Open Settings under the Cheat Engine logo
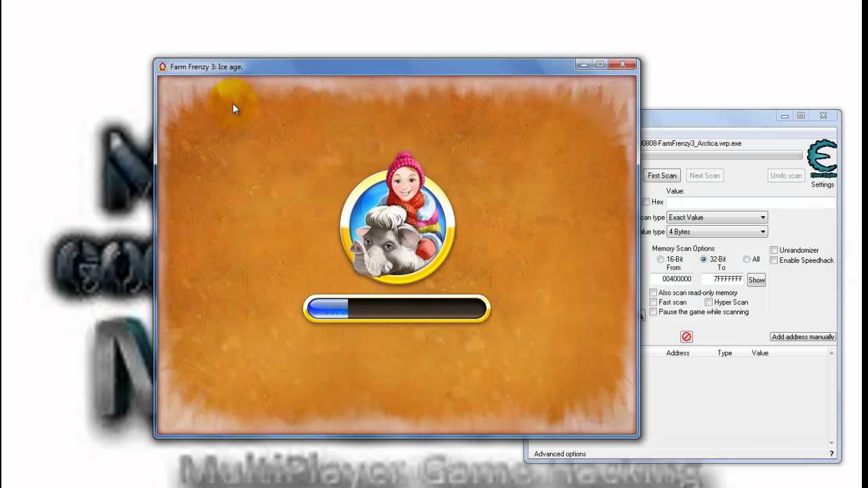The image size is (868, 488). point(823,184)
